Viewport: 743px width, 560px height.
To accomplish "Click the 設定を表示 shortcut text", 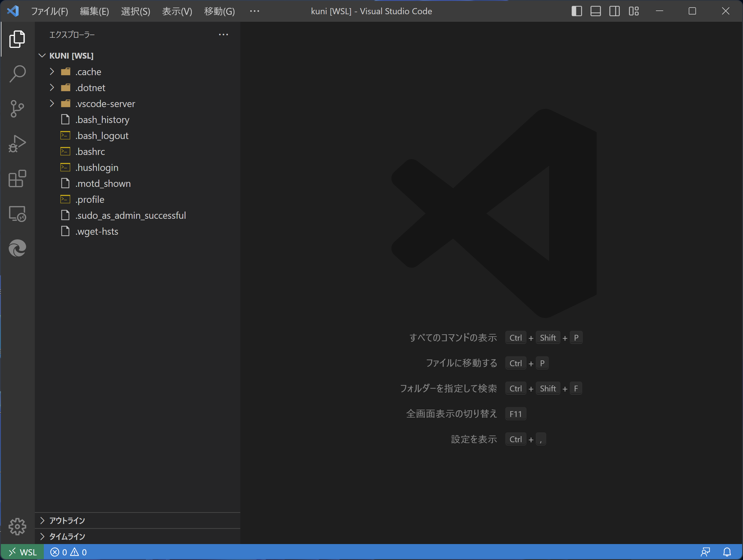I will click(x=474, y=439).
